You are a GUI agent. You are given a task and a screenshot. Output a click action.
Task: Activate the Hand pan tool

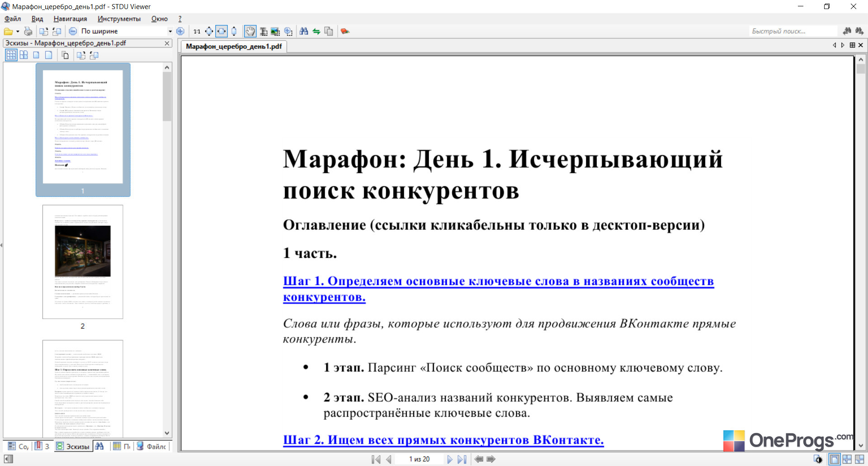point(250,31)
